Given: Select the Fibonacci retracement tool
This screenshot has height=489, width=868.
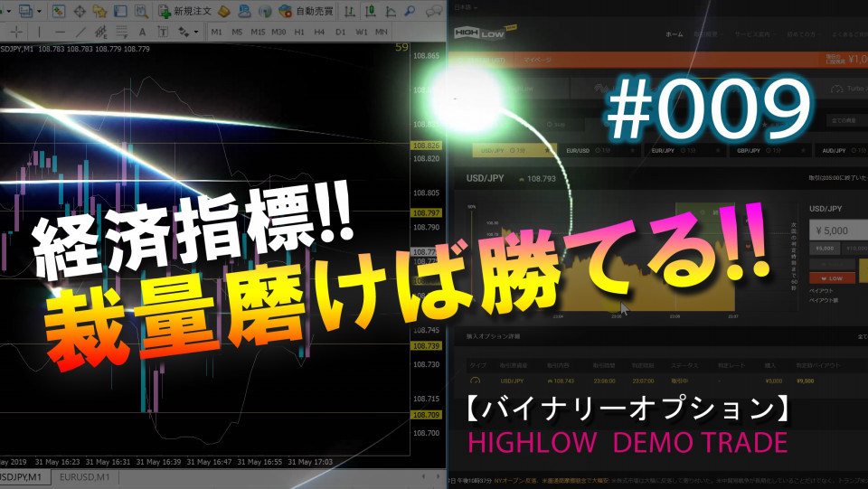Looking at the screenshot, I should click(121, 32).
